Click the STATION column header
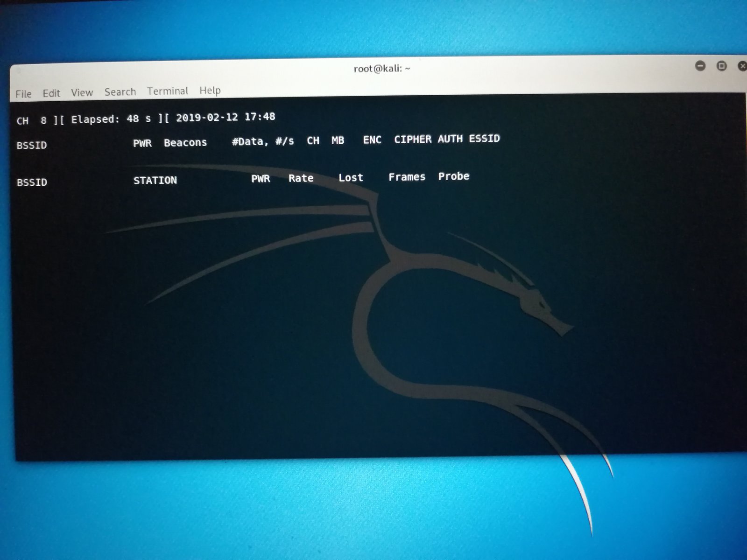Image resolution: width=747 pixels, height=560 pixels. (155, 181)
